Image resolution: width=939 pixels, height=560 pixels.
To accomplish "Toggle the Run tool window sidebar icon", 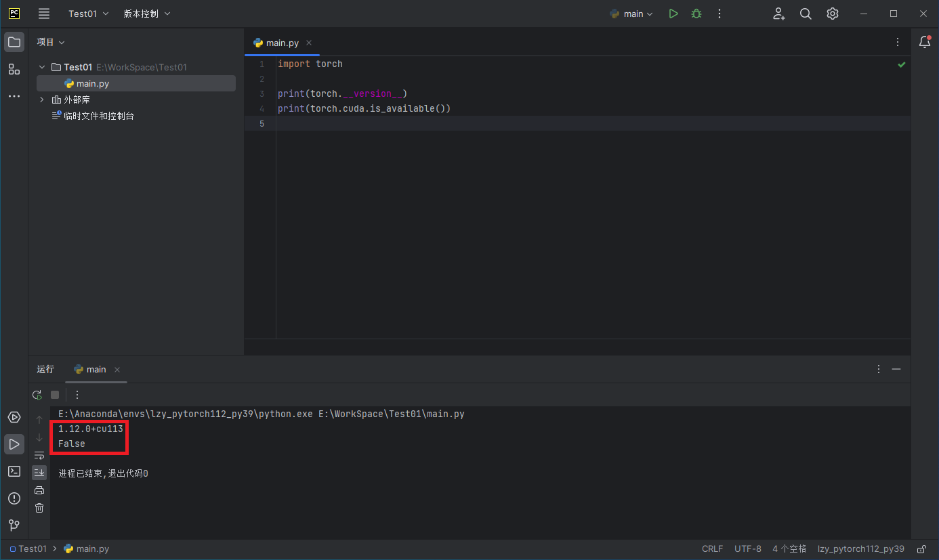I will pyautogui.click(x=14, y=444).
